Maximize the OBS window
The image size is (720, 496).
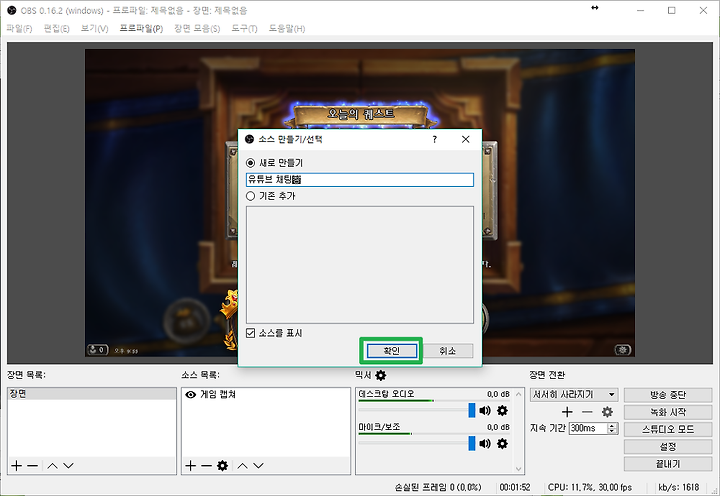672,10
